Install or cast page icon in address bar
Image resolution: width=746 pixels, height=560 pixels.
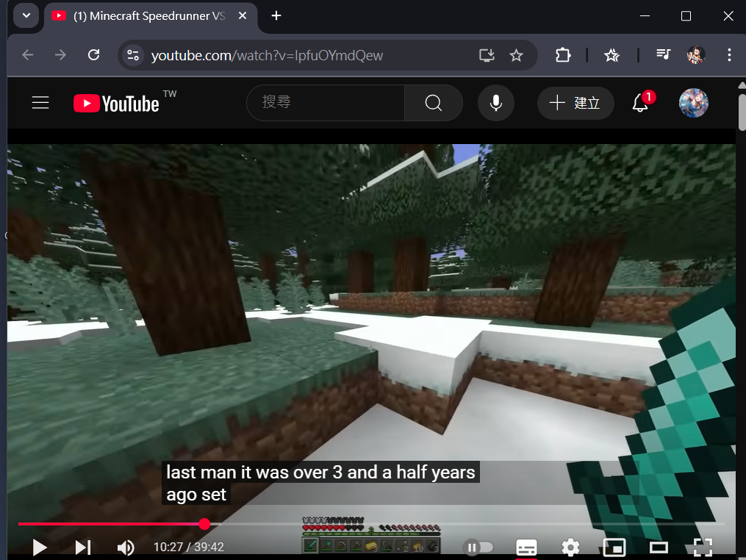[x=487, y=55]
